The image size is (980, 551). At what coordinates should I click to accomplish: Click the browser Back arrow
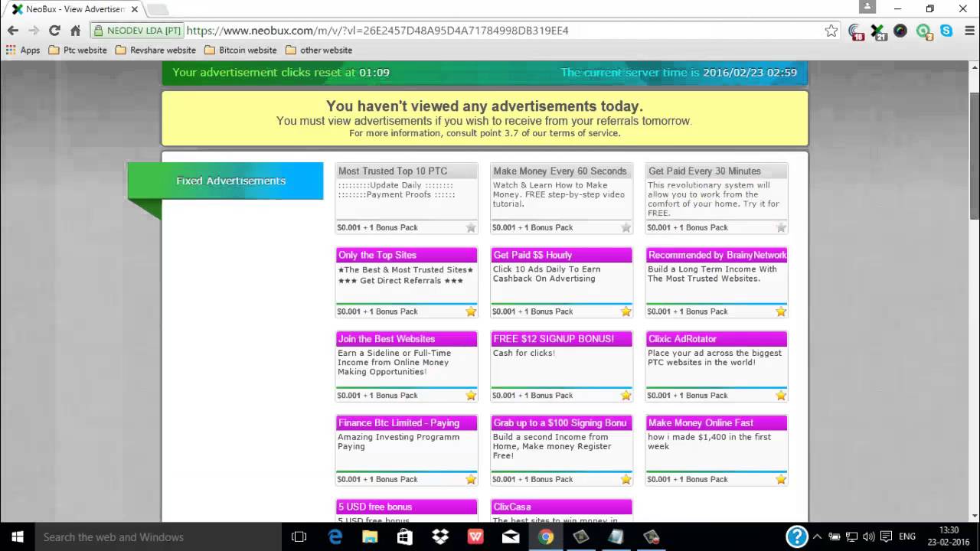pyautogui.click(x=12, y=31)
